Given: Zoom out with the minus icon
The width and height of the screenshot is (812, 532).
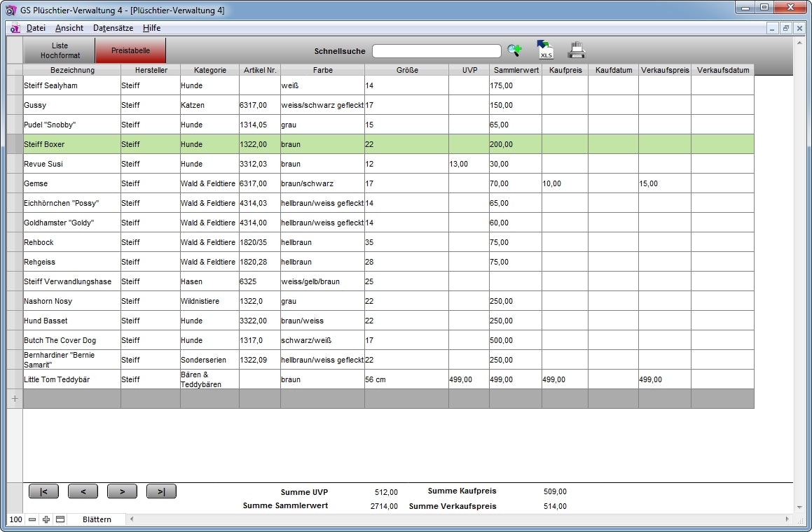Looking at the screenshot, I should tap(32, 519).
